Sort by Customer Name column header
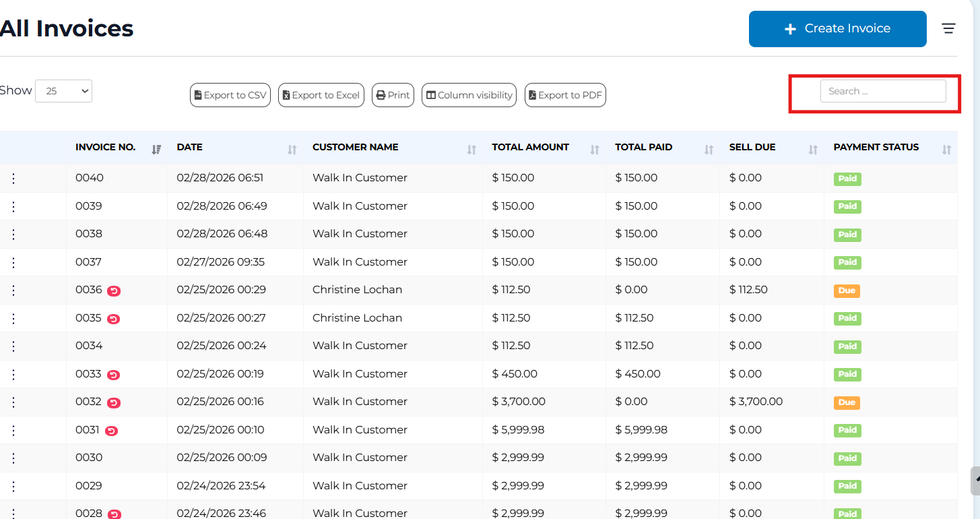980x519 pixels. pos(356,147)
